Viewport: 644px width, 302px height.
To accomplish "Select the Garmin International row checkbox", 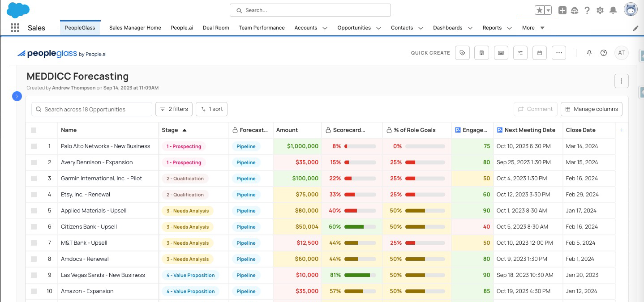I will (34, 179).
